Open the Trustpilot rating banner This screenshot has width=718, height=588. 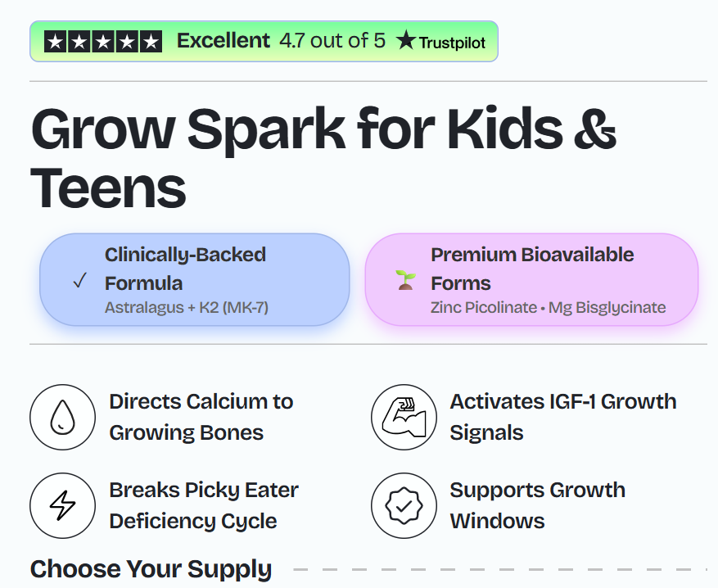click(x=264, y=41)
